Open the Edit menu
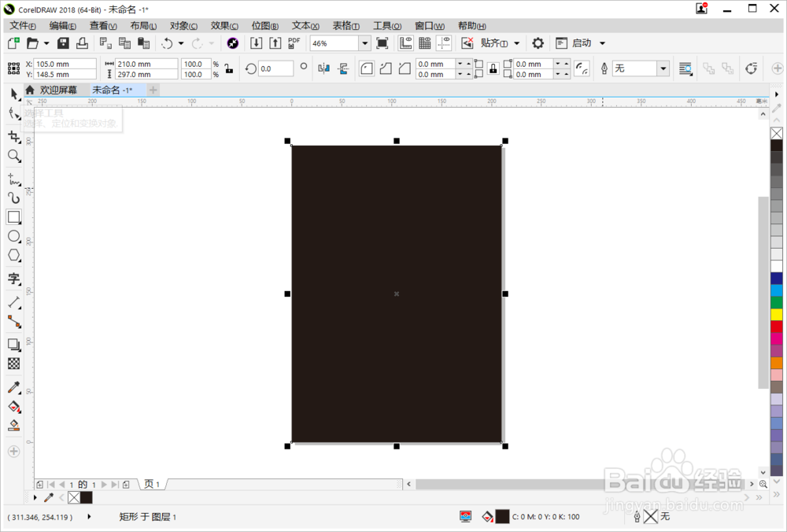Screen dimensions: 787x532 click(63, 26)
